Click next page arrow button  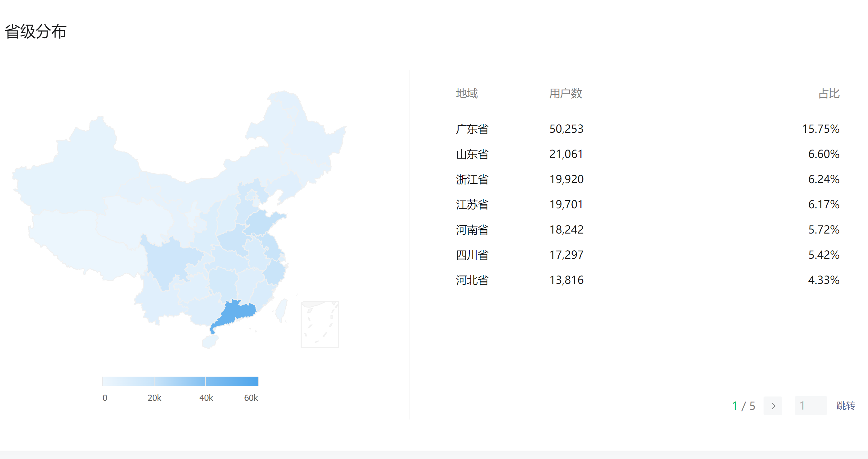772,406
